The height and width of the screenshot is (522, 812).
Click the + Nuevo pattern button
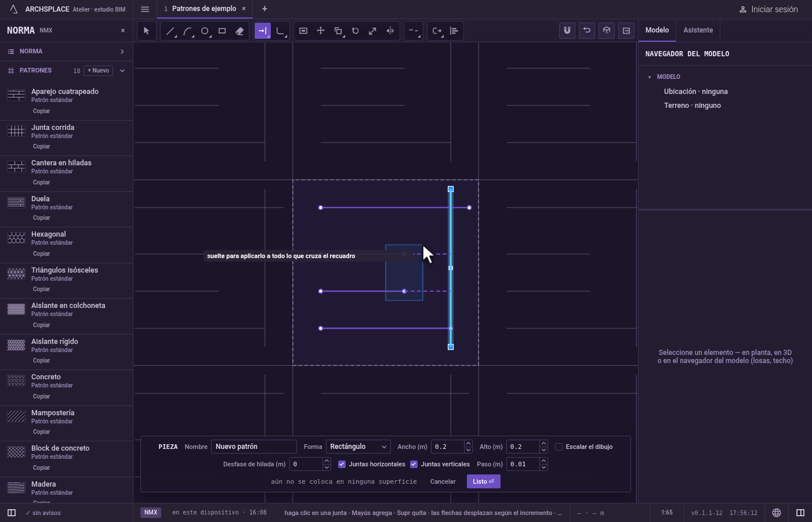99,71
